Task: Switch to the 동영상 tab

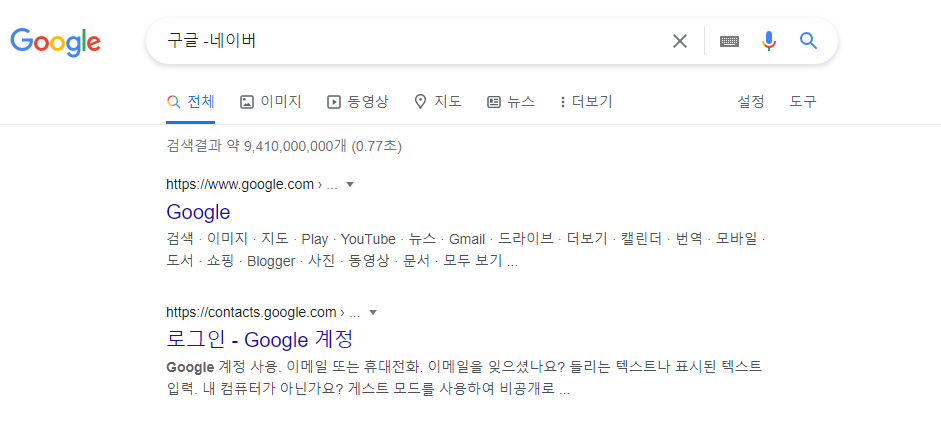Action: click(358, 102)
